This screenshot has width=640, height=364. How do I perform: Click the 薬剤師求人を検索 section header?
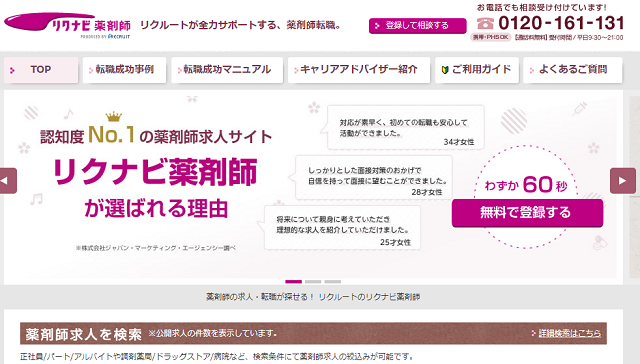coord(313,333)
